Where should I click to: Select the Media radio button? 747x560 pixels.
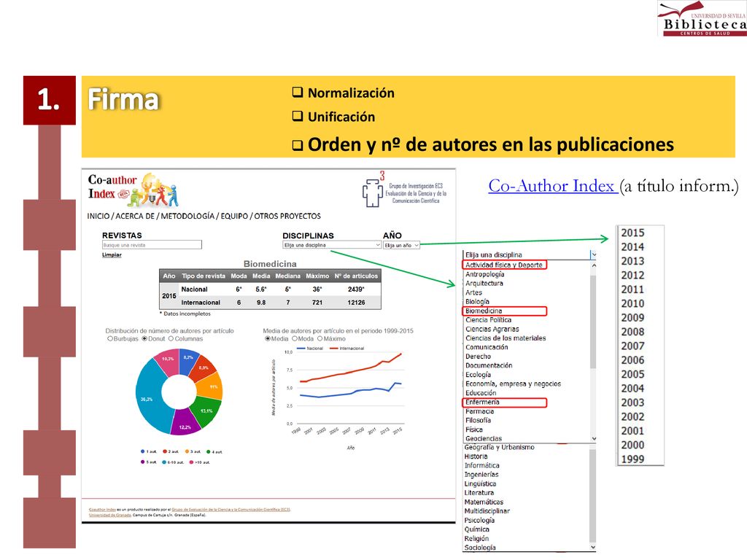tap(267, 339)
